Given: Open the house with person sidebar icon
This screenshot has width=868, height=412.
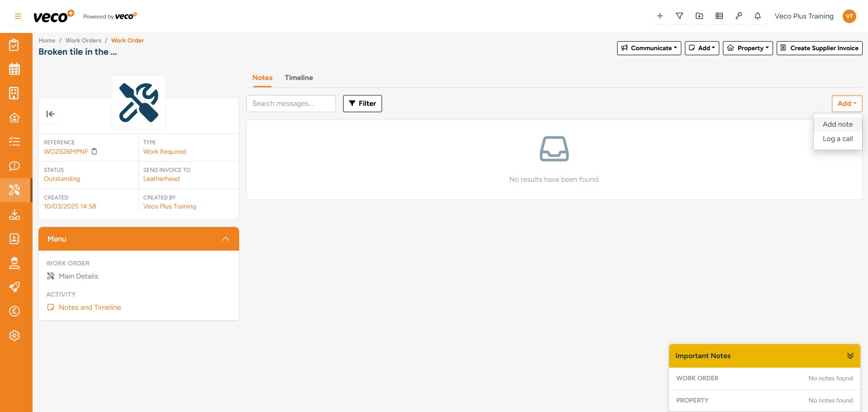Looking at the screenshot, I should tap(14, 118).
